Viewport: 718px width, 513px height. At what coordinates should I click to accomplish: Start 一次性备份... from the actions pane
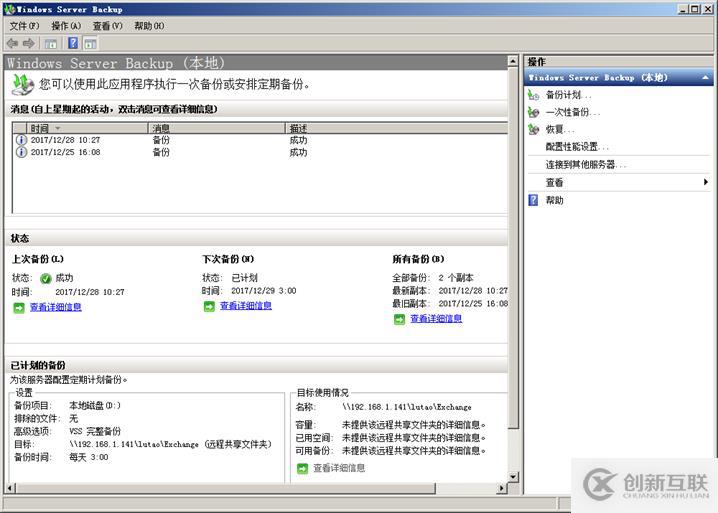click(x=572, y=112)
